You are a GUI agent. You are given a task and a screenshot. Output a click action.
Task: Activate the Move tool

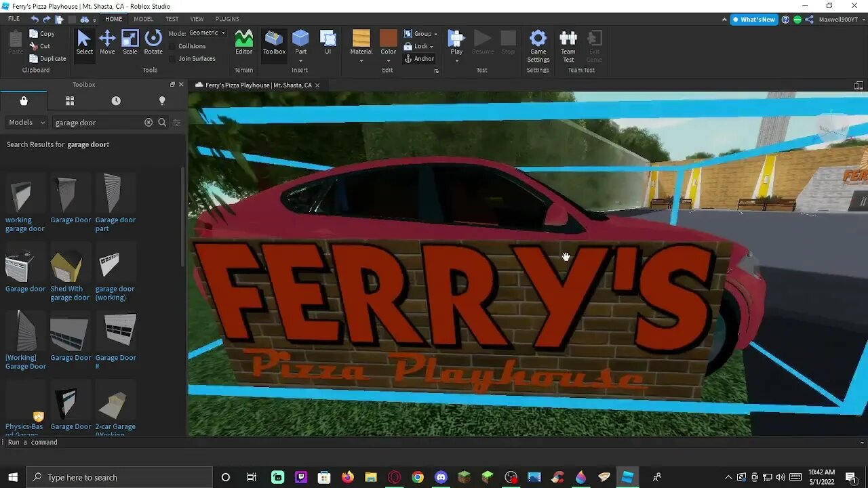[107, 42]
